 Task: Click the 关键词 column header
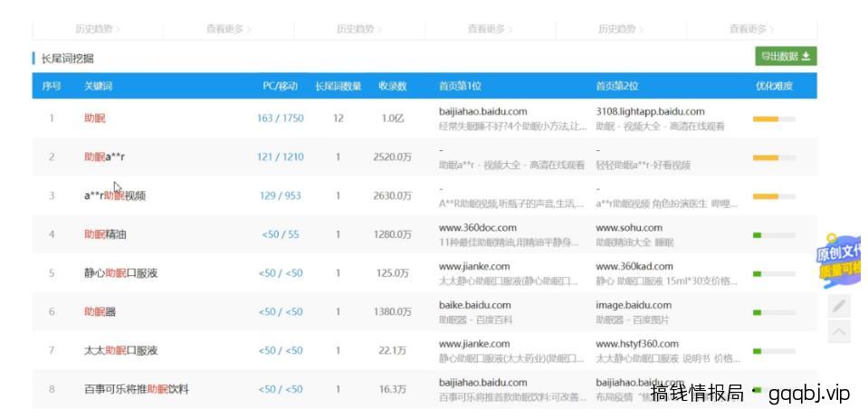(x=98, y=86)
